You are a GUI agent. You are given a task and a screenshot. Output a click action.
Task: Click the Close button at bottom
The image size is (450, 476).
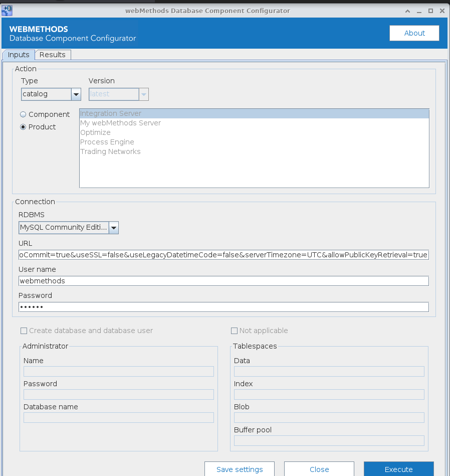pyautogui.click(x=319, y=469)
